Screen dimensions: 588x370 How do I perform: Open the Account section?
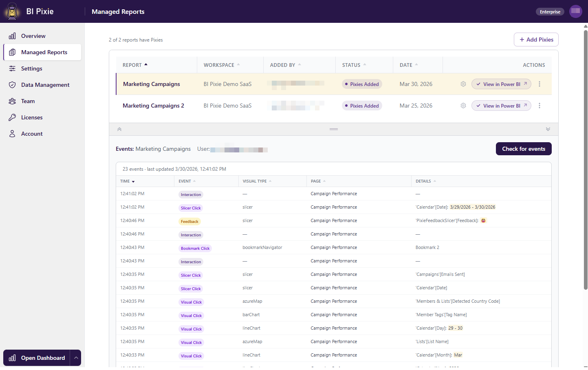click(x=32, y=134)
